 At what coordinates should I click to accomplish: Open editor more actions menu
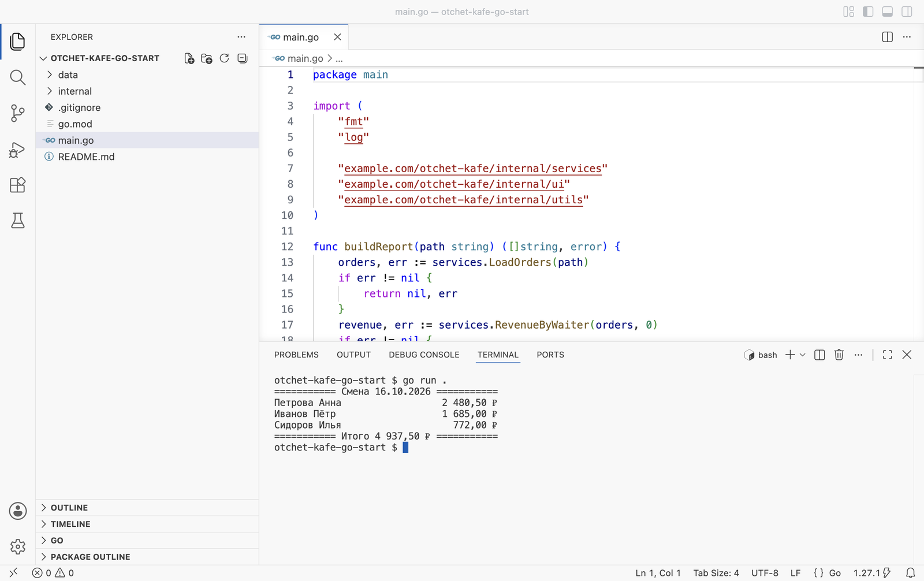(x=907, y=37)
